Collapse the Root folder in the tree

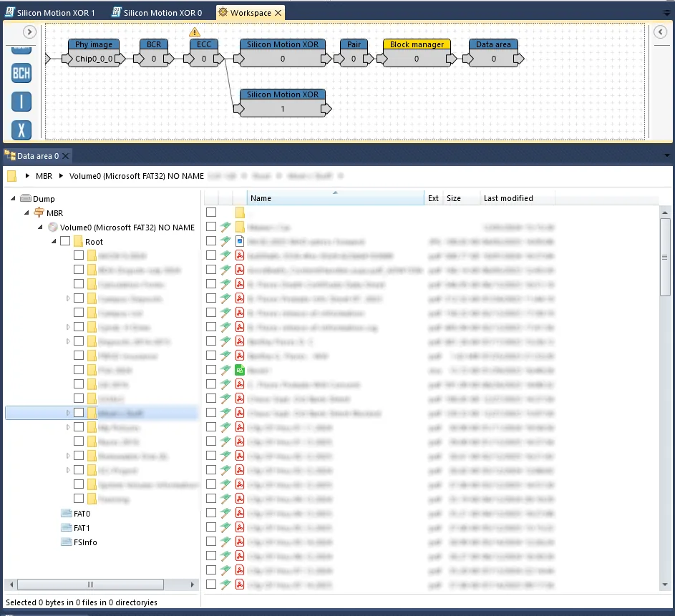tap(54, 241)
